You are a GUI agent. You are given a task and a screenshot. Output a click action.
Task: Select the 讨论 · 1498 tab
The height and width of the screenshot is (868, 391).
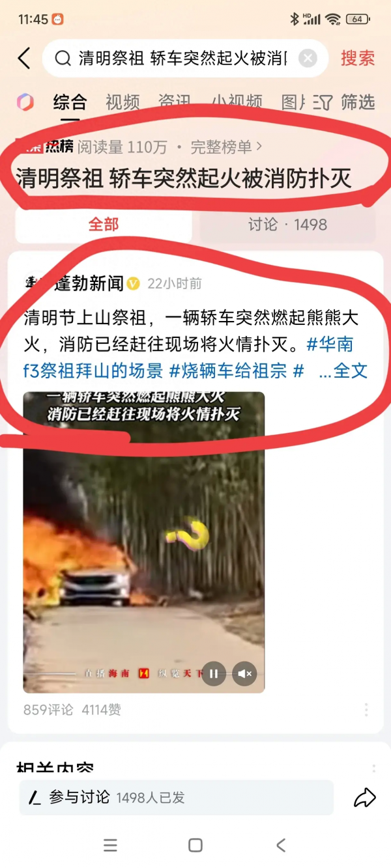287,225
